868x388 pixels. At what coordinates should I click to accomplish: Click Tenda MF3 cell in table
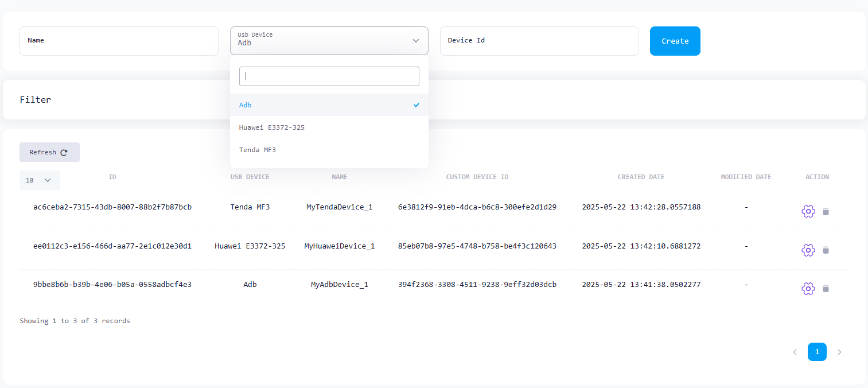[250, 207]
